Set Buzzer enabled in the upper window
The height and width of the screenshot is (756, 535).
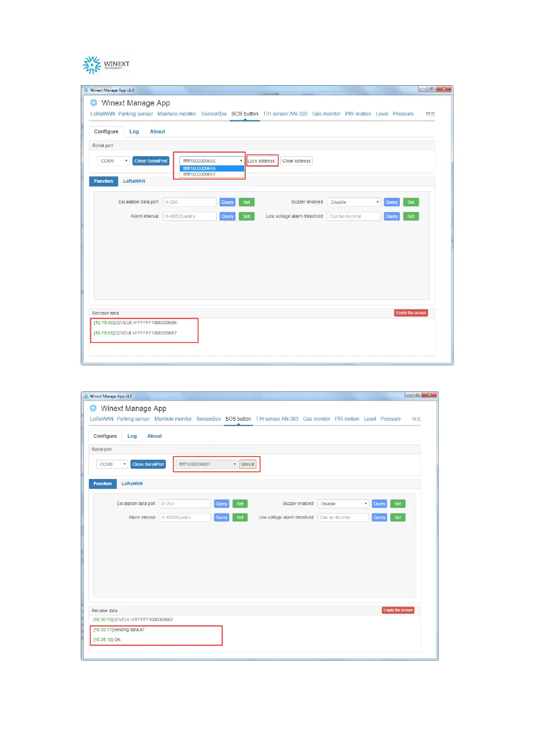[x=411, y=202]
